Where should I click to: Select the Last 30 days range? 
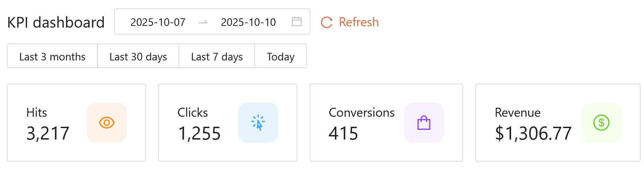click(x=138, y=56)
